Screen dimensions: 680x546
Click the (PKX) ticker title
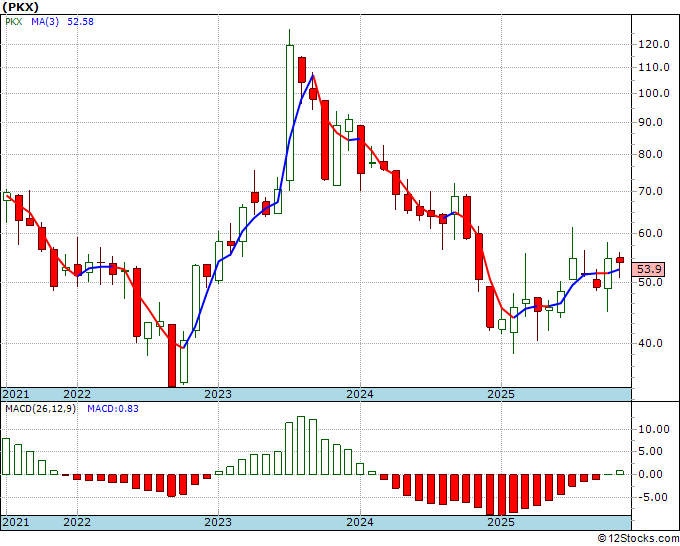[20, 7]
